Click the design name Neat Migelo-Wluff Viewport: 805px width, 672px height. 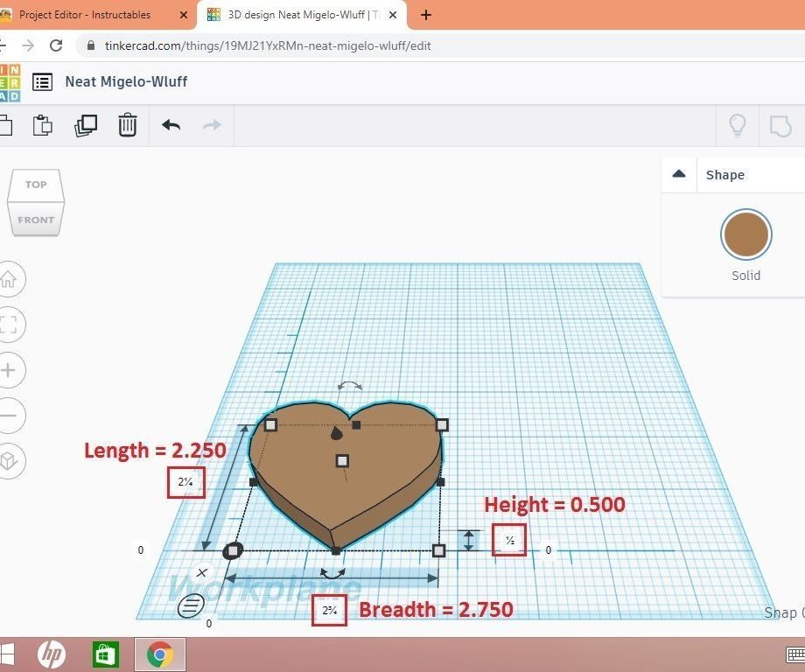126,81
